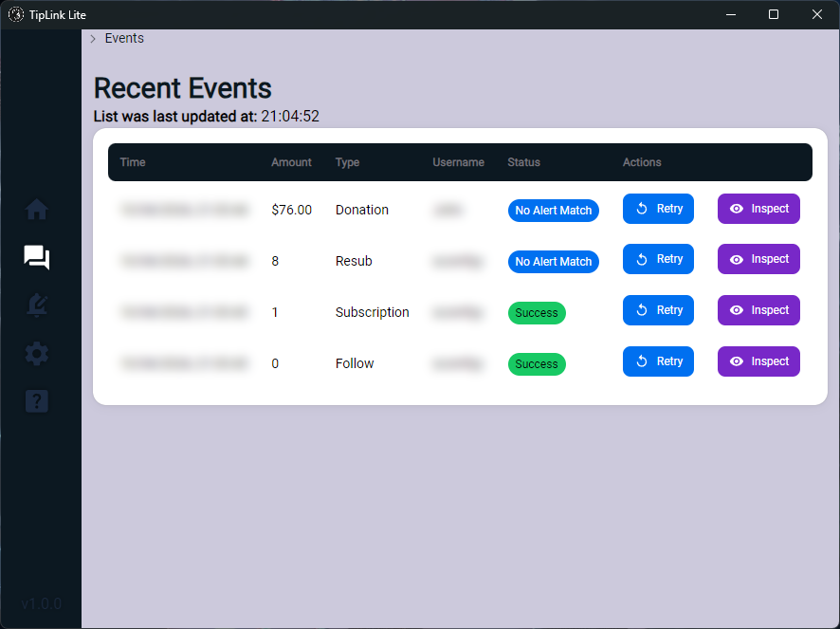Retry the Follow event
This screenshot has width=840, height=629.
tap(658, 361)
